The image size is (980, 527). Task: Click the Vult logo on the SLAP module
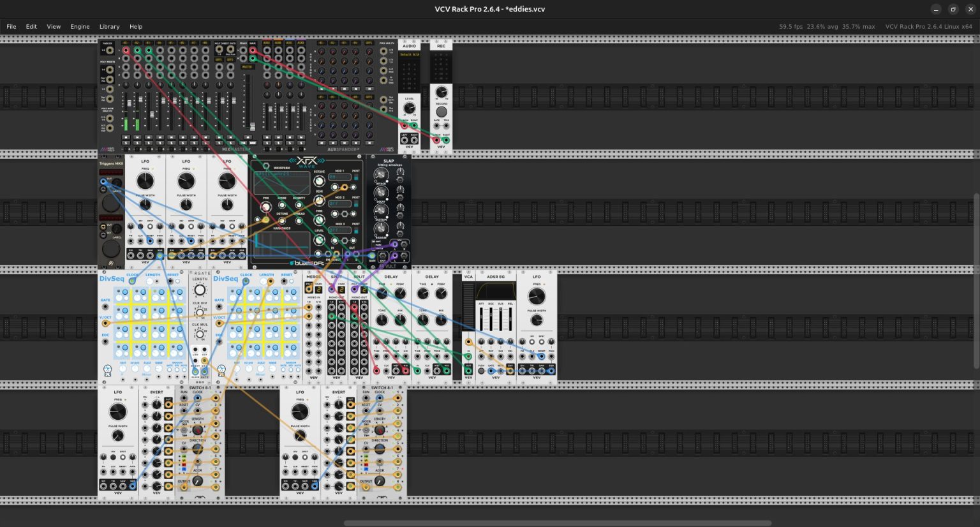(x=389, y=267)
